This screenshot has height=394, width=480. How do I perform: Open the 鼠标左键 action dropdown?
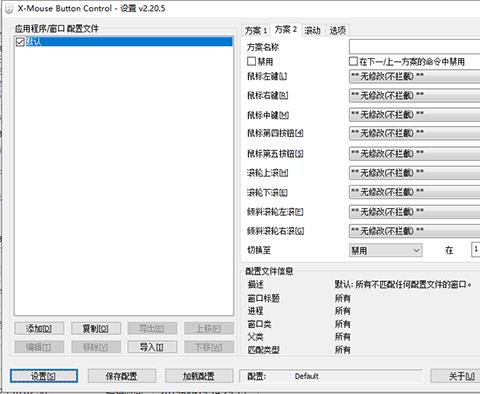click(414, 76)
